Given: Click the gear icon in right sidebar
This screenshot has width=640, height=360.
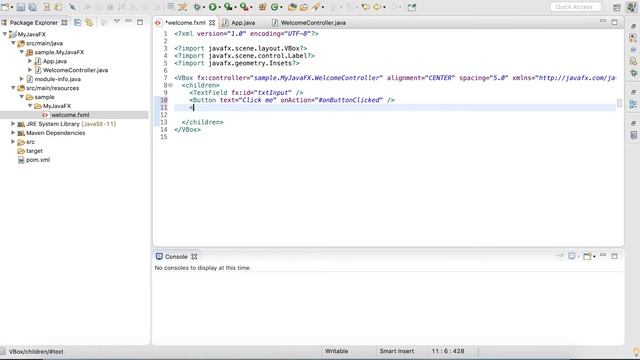Looking at the screenshot, I should [x=633, y=73].
